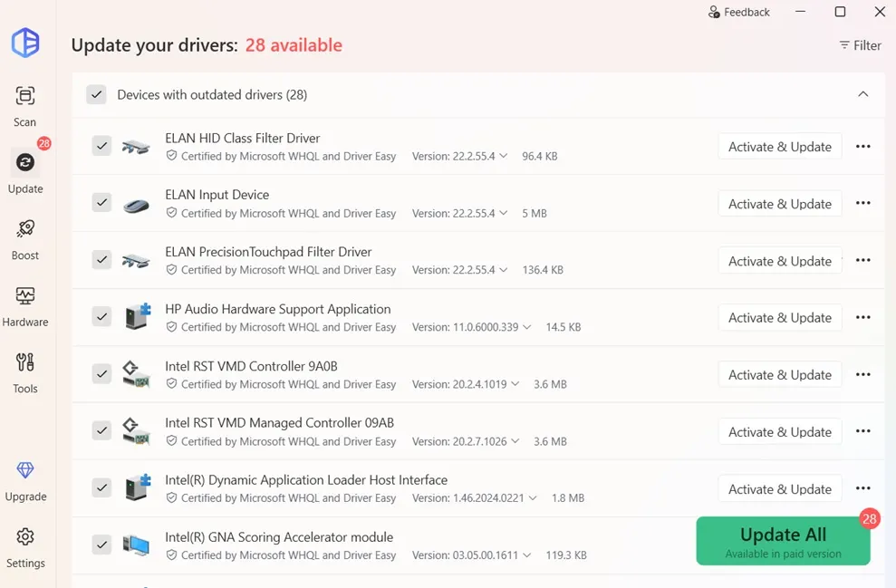The height and width of the screenshot is (588, 896).
Task: Open version 03.05.00.1611 dropdown
Action: tap(527, 554)
